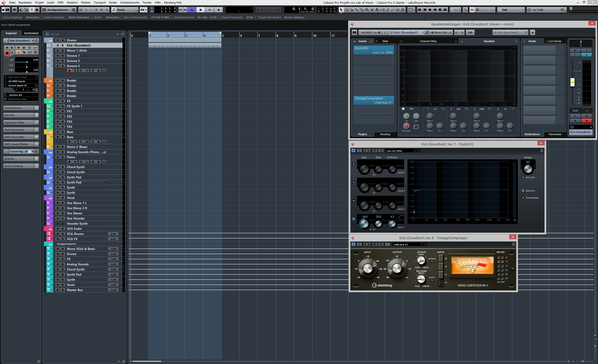598x364 pixels.
Task: Adjust the inspector volume slider
Action: pos(27,62)
